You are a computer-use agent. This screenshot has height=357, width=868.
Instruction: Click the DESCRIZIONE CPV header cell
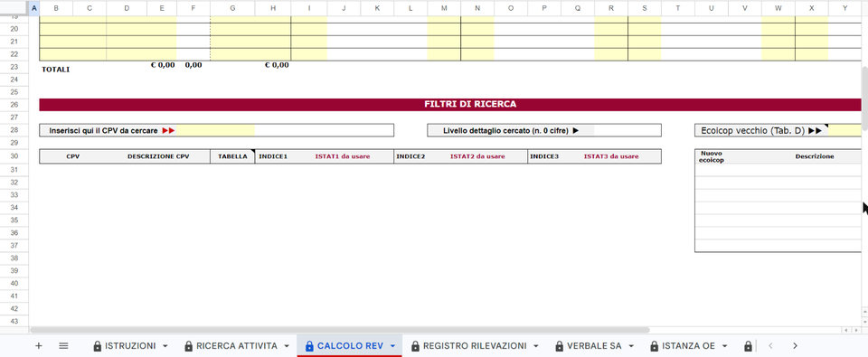[157, 156]
